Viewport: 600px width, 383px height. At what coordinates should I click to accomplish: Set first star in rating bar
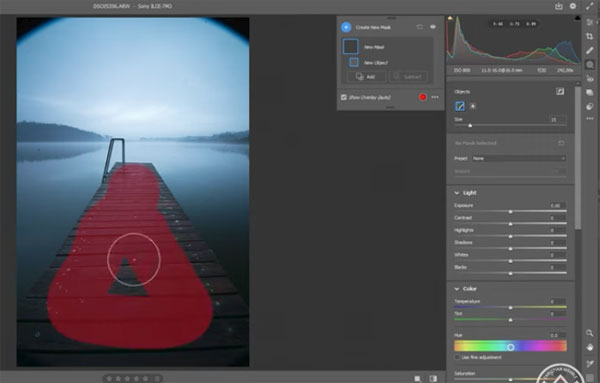(x=109, y=378)
